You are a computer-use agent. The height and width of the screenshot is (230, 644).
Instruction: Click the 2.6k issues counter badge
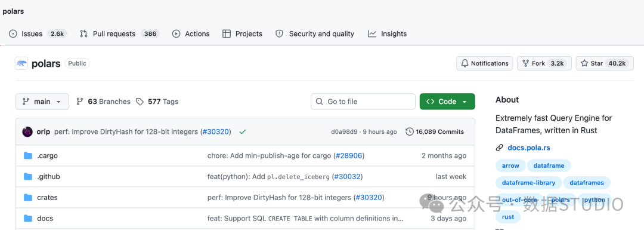tap(57, 33)
